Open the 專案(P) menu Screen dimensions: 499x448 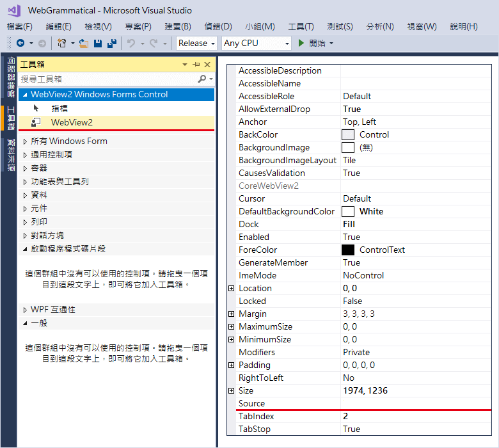pos(138,26)
